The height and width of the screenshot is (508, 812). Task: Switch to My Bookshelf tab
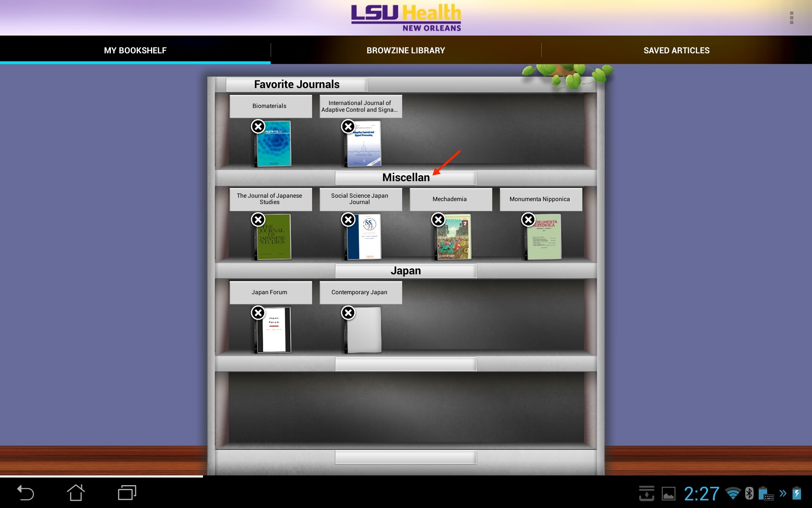(135, 50)
